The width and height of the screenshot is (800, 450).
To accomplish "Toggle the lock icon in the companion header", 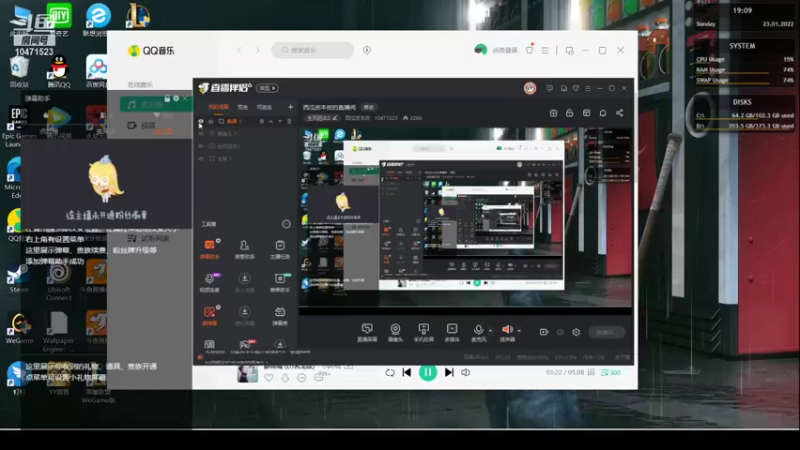I will [x=569, y=113].
